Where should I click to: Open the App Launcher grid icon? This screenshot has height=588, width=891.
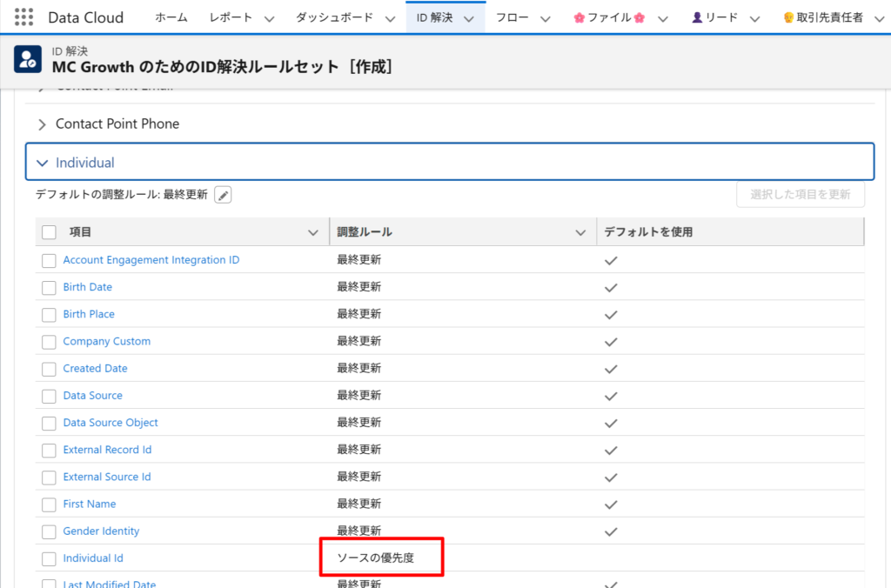[23, 17]
